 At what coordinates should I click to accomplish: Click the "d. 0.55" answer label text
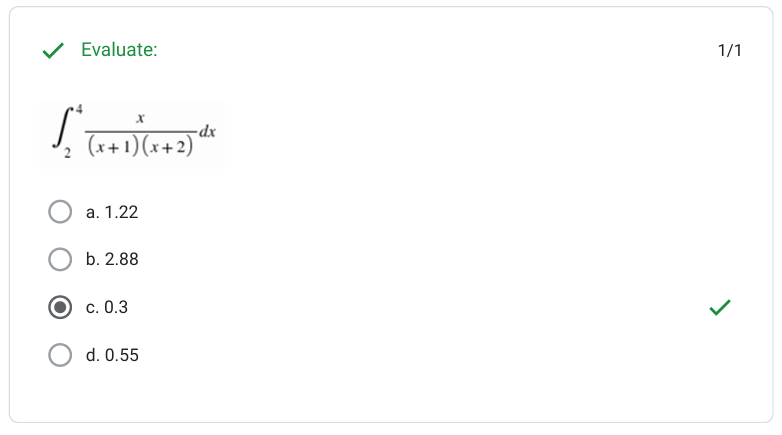(112, 355)
